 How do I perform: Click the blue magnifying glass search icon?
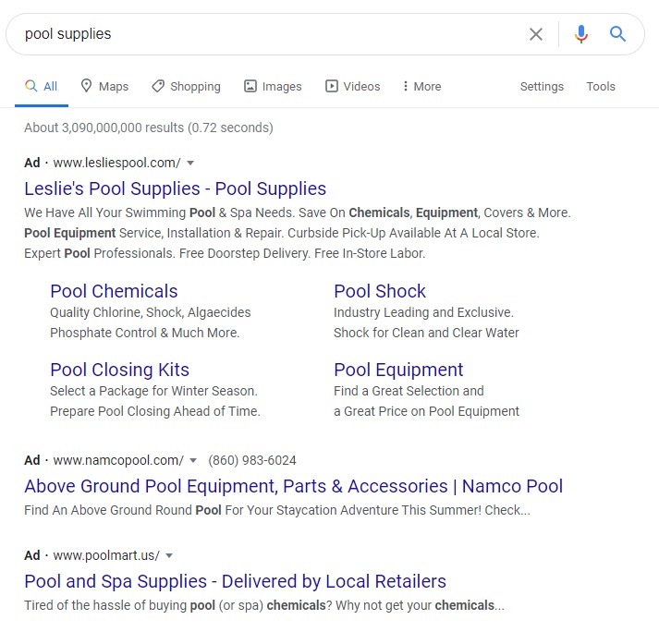617,33
